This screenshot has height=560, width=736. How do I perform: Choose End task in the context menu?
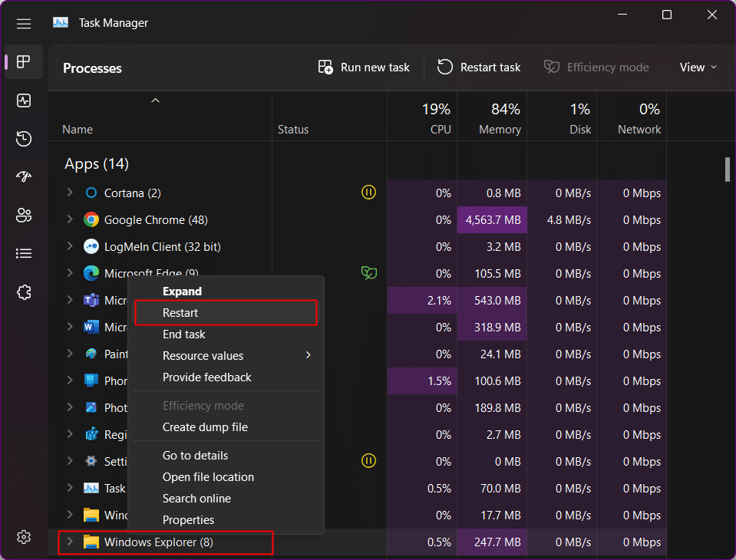click(226, 334)
